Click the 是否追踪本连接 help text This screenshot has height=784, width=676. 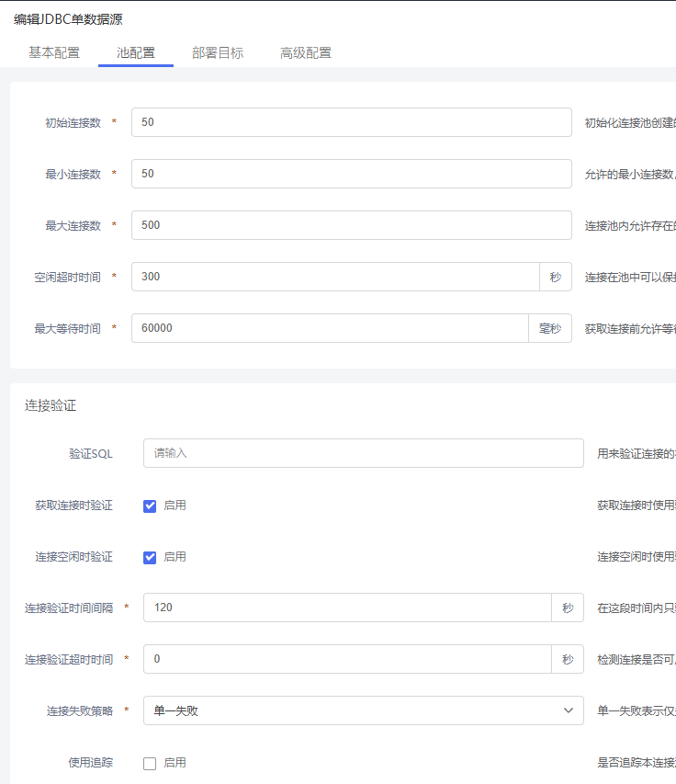tap(637, 763)
